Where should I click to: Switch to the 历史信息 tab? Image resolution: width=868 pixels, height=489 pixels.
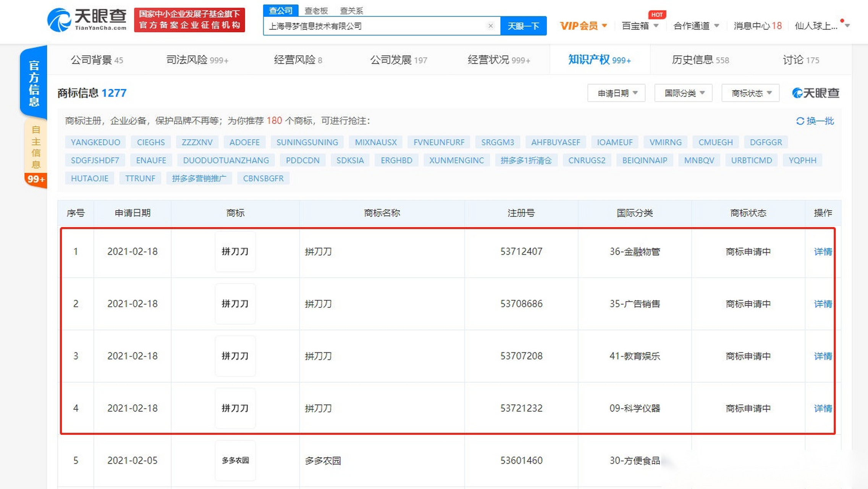(x=700, y=60)
